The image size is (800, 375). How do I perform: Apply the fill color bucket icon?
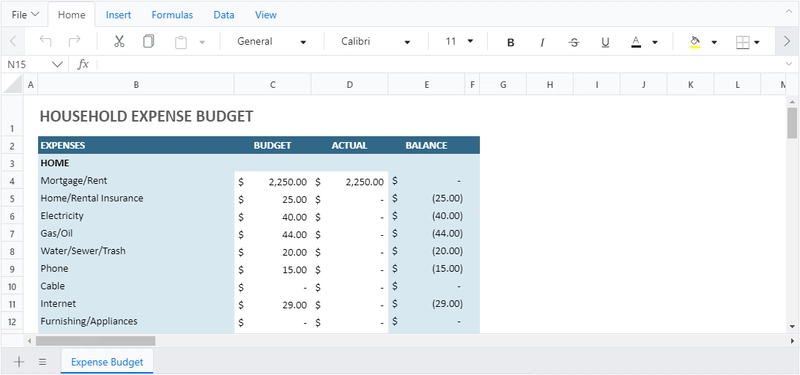695,42
